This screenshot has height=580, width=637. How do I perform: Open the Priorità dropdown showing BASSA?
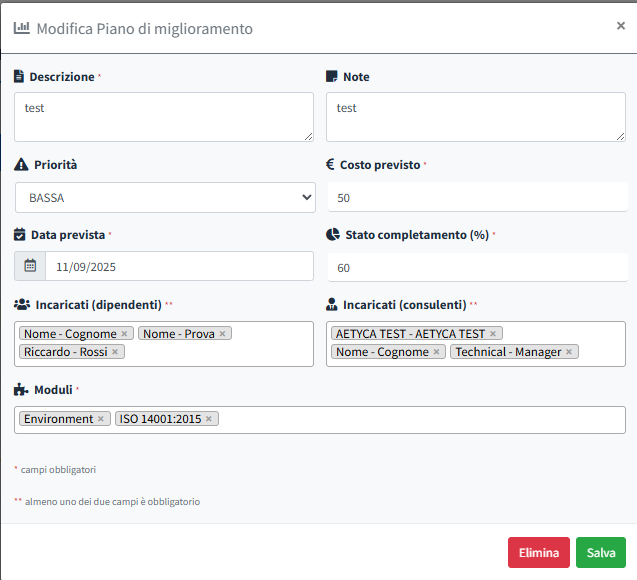point(165,198)
